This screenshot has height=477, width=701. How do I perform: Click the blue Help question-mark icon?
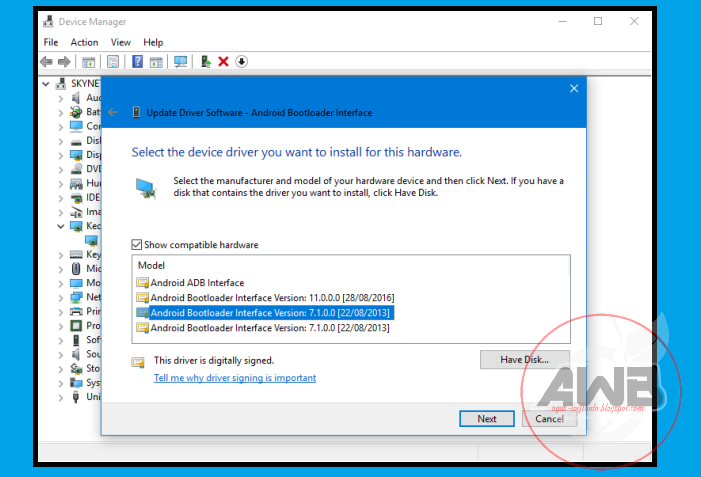coord(137,61)
